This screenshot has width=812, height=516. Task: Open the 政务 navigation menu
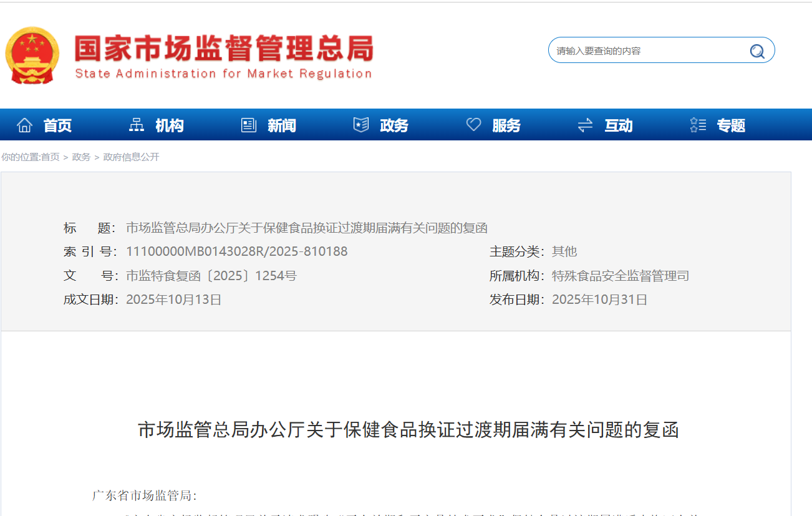point(394,125)
